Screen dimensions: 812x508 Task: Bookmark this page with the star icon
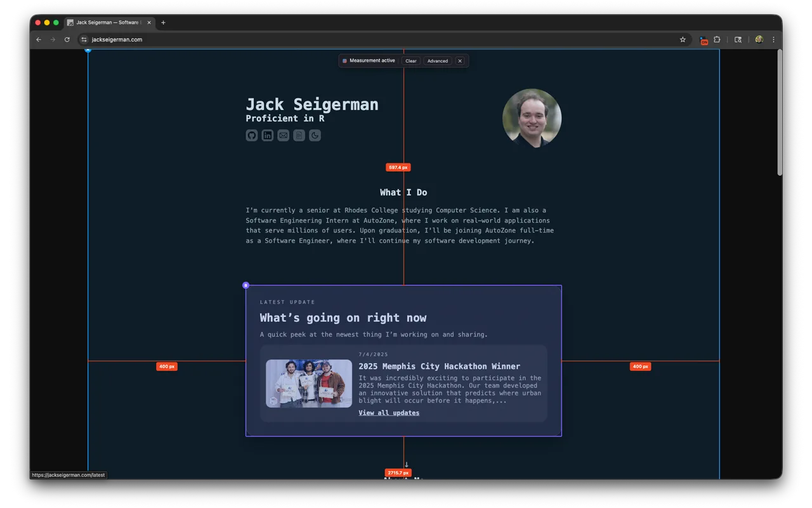click(x=683, y=39)
